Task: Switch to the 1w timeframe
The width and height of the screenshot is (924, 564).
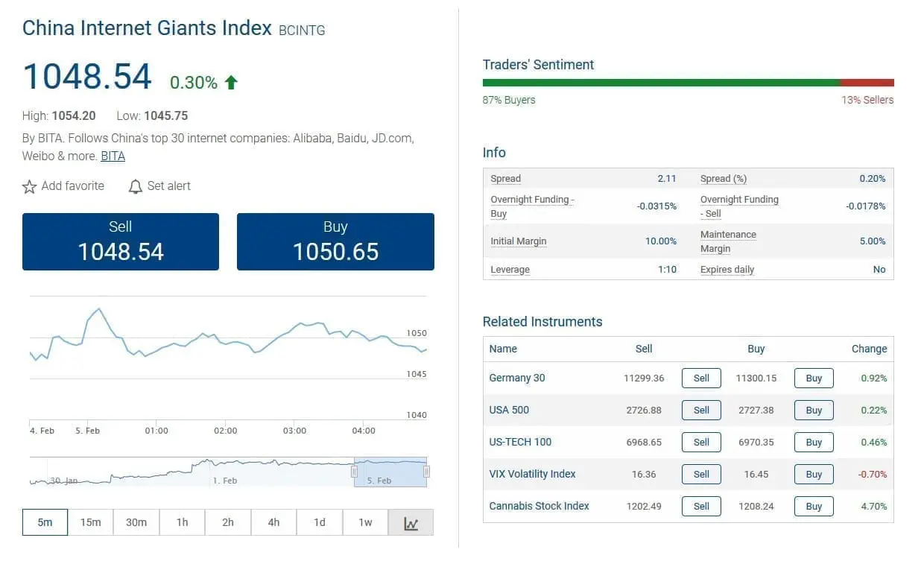Action: coord(364,522)
